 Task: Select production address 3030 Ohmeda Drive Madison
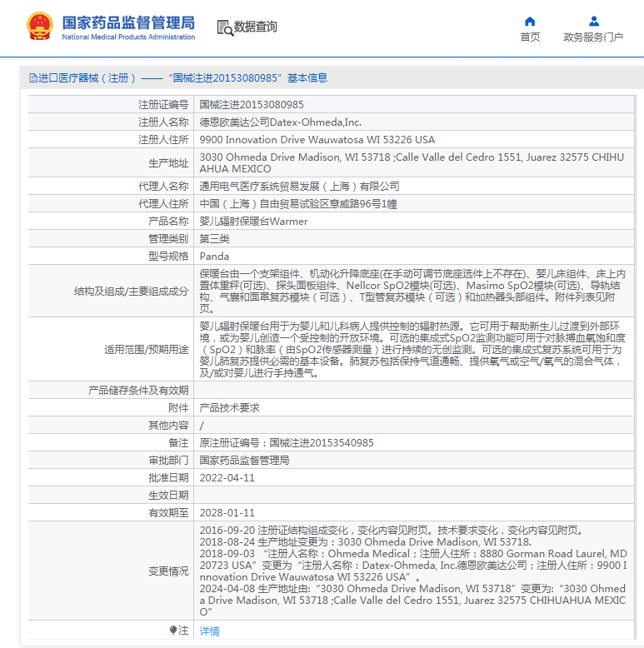(x=412, y=162)
